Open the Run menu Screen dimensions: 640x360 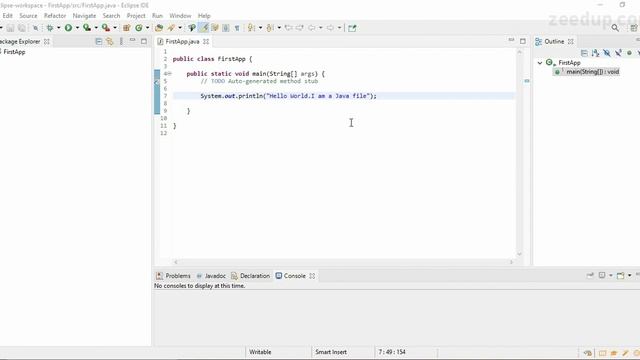coord(157,16)
